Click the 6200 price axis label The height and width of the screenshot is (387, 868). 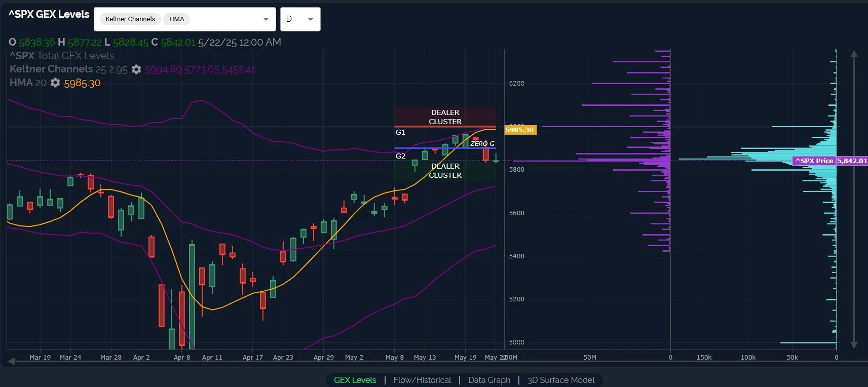pos(516,83)
